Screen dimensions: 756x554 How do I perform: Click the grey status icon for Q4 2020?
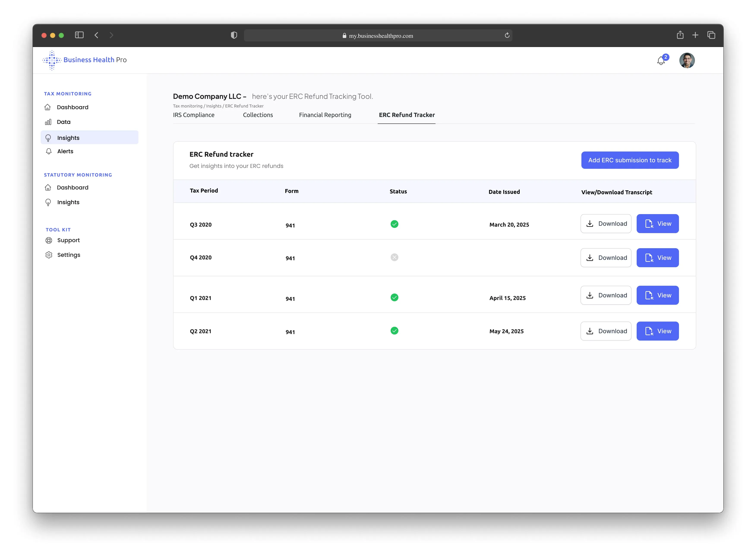click(x=394, y=257)
